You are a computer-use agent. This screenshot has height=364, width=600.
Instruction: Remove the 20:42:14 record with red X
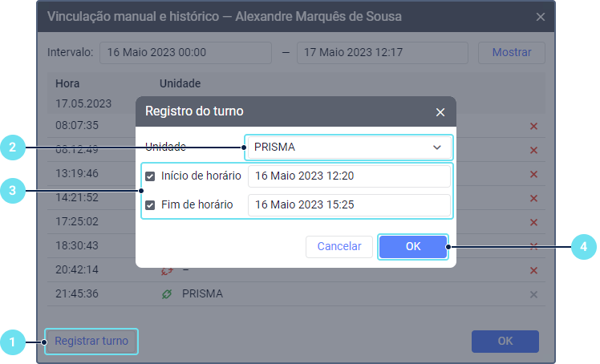[x=533, y=270]
